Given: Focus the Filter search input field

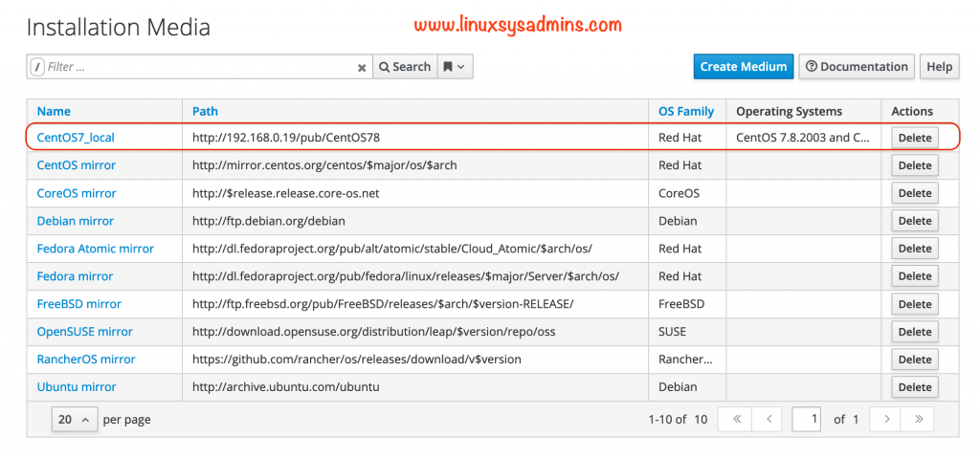Looking at the screenshot, I should 199,67.
